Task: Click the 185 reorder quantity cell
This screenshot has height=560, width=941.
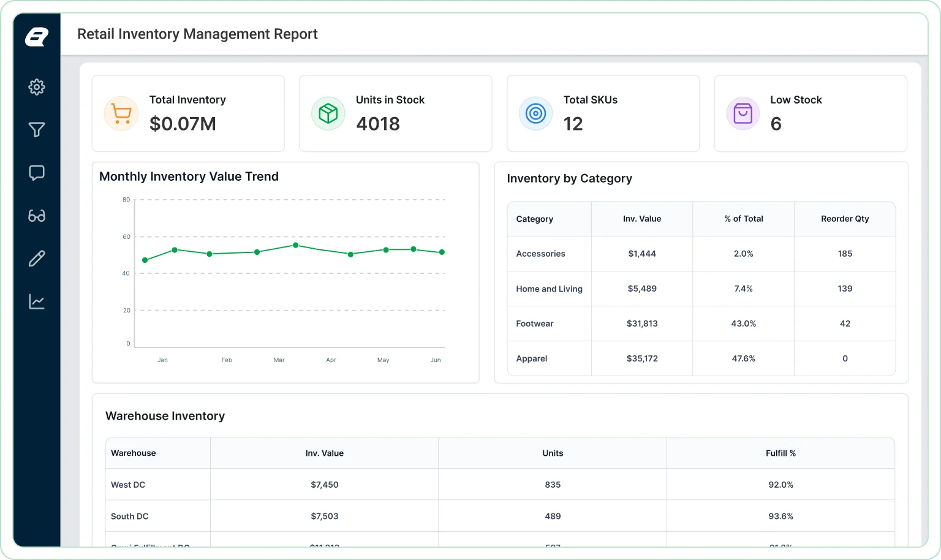Action: [845, 254]
